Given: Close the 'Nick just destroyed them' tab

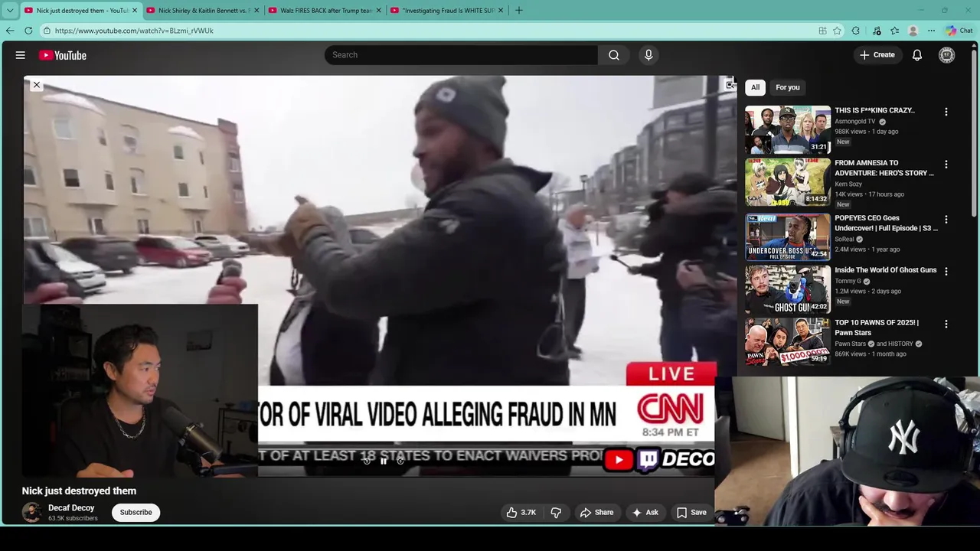Looking at the screenshot, I should click(x=135, y=10).
